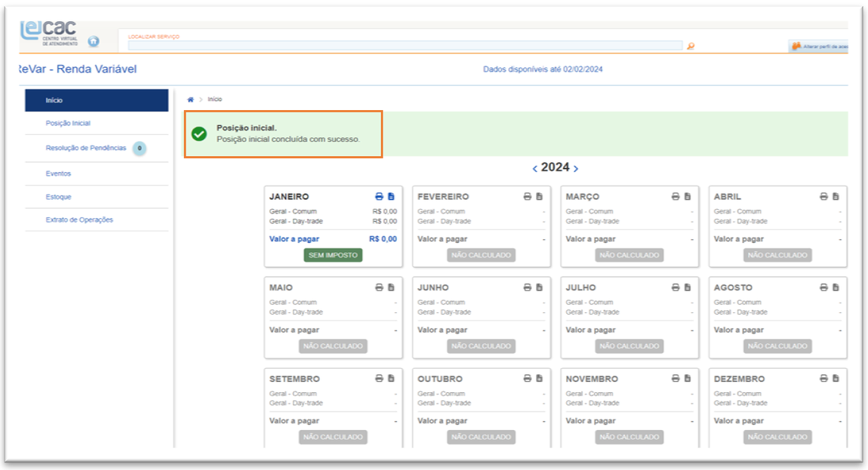This screenshot has width=868, height=470.
Task: Advance to next year after 2024
Action: [x=576, y=168]
